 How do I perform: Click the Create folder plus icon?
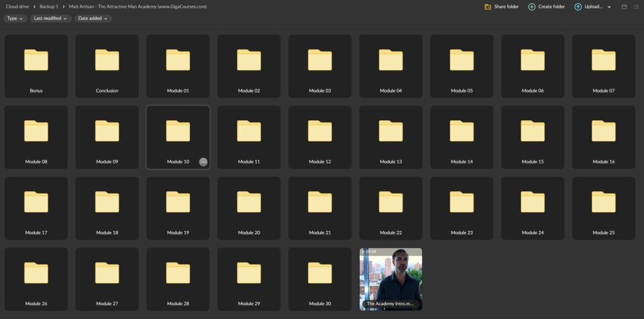(x=532, y=7)
